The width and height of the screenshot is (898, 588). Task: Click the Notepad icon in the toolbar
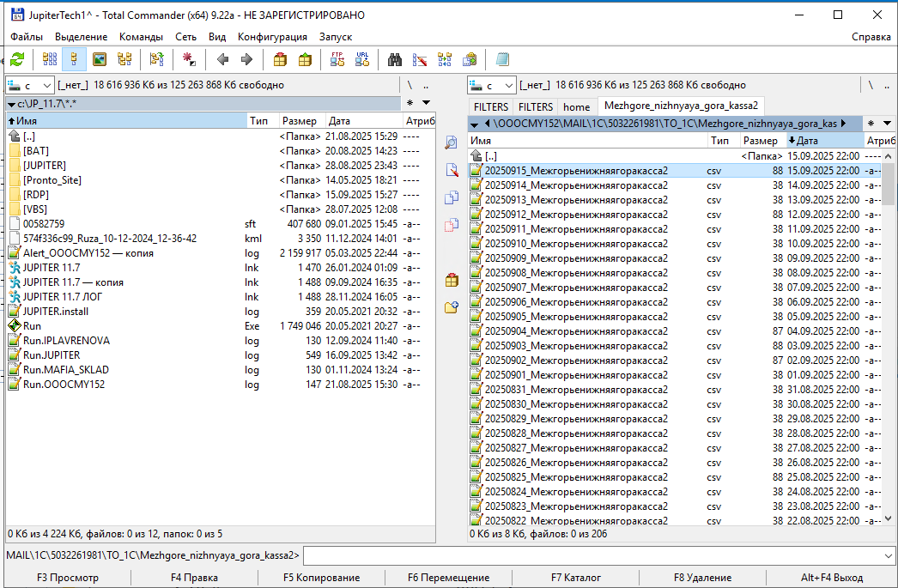pyautogui.click(x=502, y=59)
